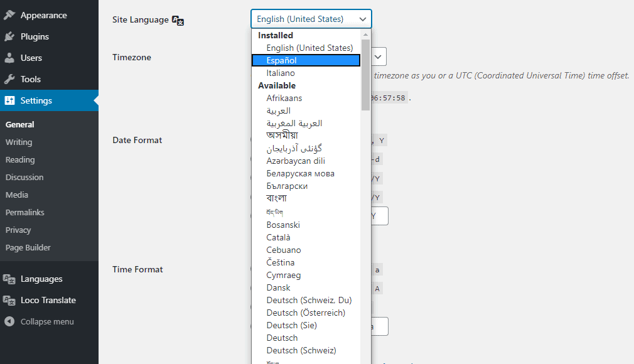This screenshot has width=634, height=364.
Task: Choose plain Deutsch language option
Action: pyautogui.click(x=306, y=337)
